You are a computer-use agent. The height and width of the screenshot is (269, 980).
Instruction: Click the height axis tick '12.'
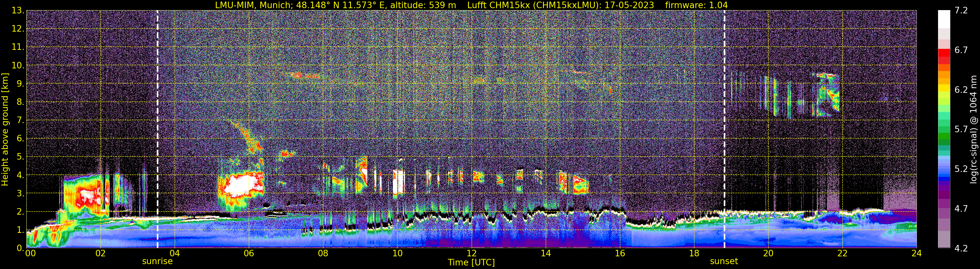tap(18, 29)
